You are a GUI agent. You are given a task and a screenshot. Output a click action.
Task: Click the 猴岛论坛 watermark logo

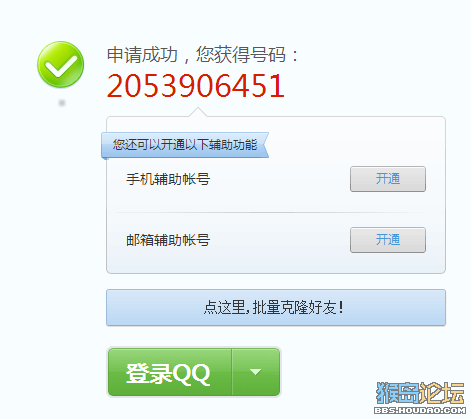420,393
